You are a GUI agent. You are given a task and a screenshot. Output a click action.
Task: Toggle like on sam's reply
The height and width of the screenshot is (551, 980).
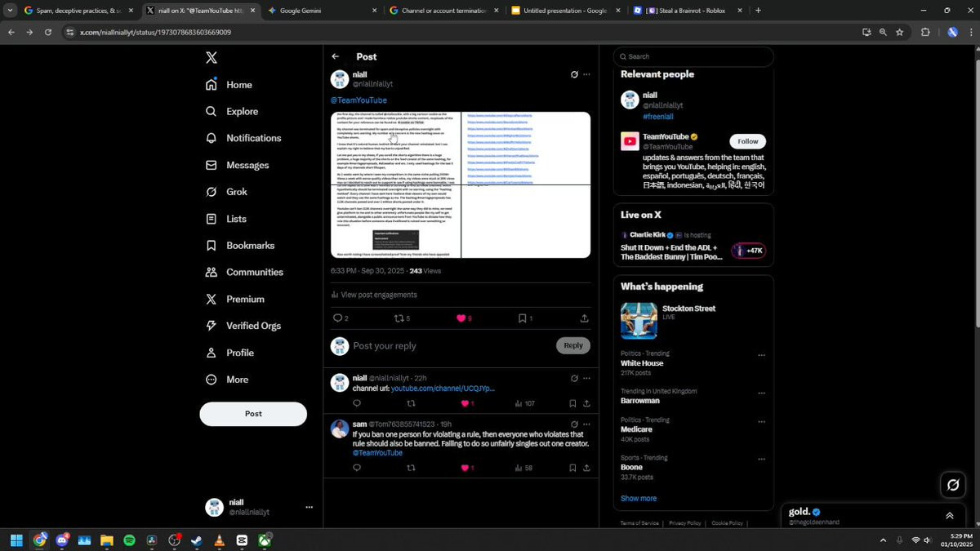tap(465, 468)
